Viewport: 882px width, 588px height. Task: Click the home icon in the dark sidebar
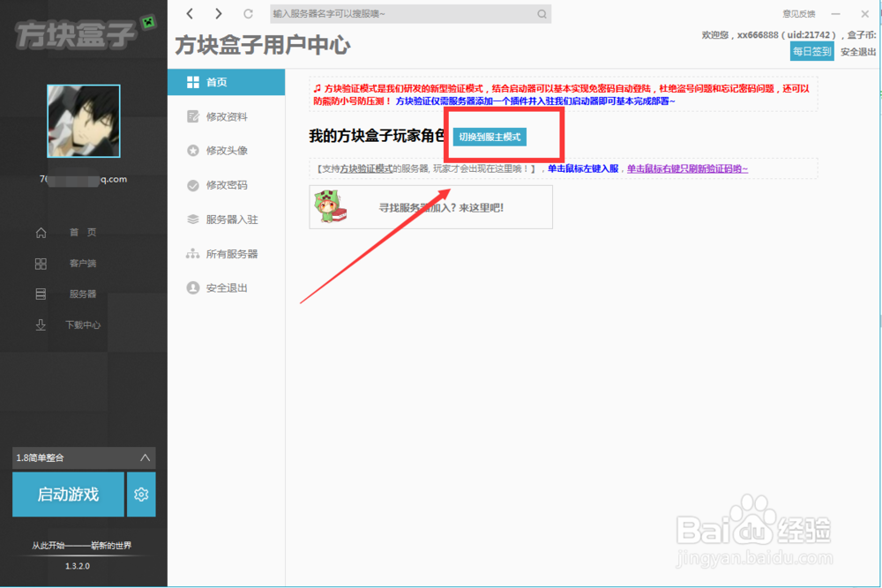41,232
